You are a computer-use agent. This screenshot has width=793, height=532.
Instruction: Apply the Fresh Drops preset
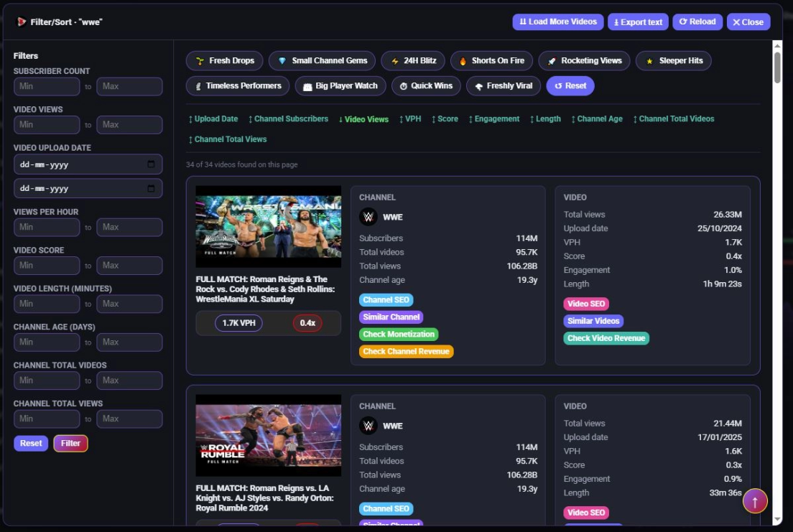(225, 61)
